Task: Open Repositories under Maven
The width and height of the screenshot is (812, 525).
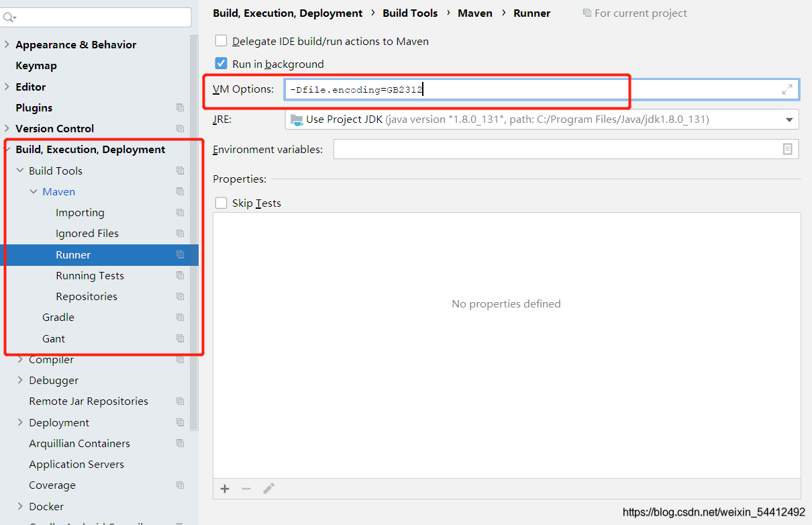Action: [87, 296]
